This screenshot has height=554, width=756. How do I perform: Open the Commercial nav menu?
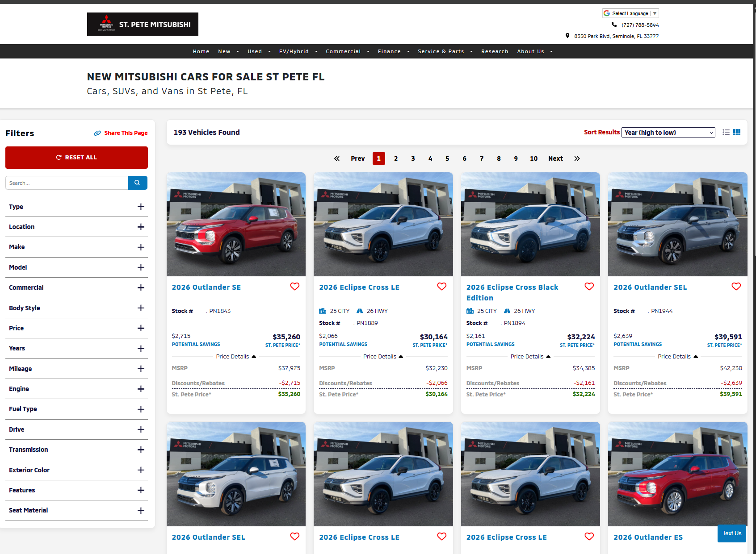point(348,51)
